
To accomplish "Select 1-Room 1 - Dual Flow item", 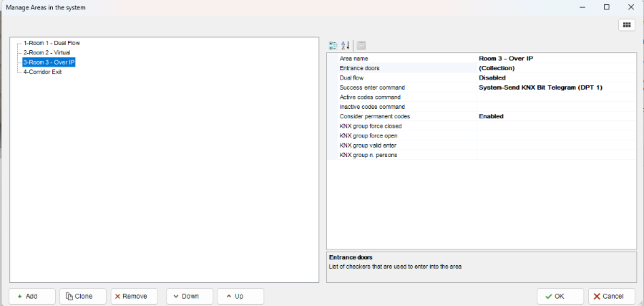I will (x=52, y=43).
